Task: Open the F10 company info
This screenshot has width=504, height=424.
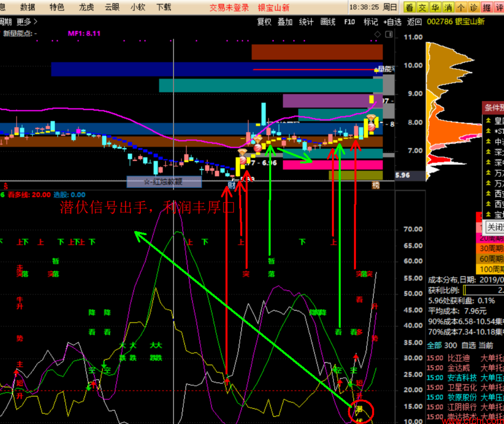Action: [349, 22]
